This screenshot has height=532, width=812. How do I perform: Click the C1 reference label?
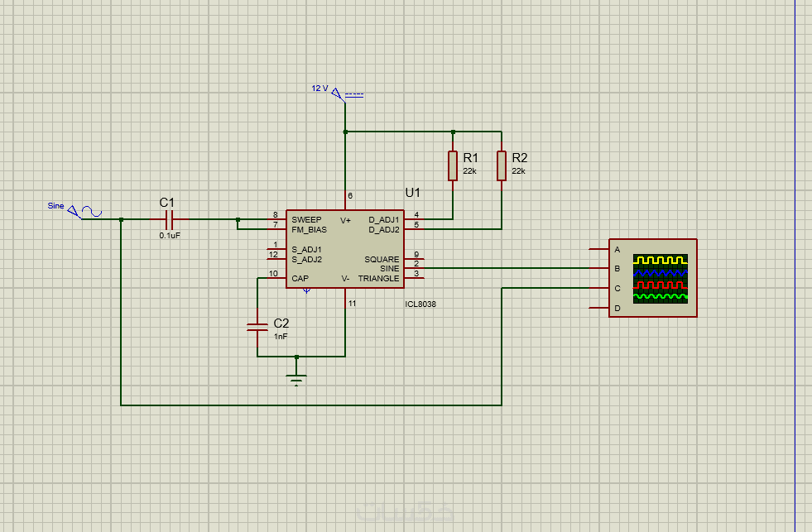(166, 203)
